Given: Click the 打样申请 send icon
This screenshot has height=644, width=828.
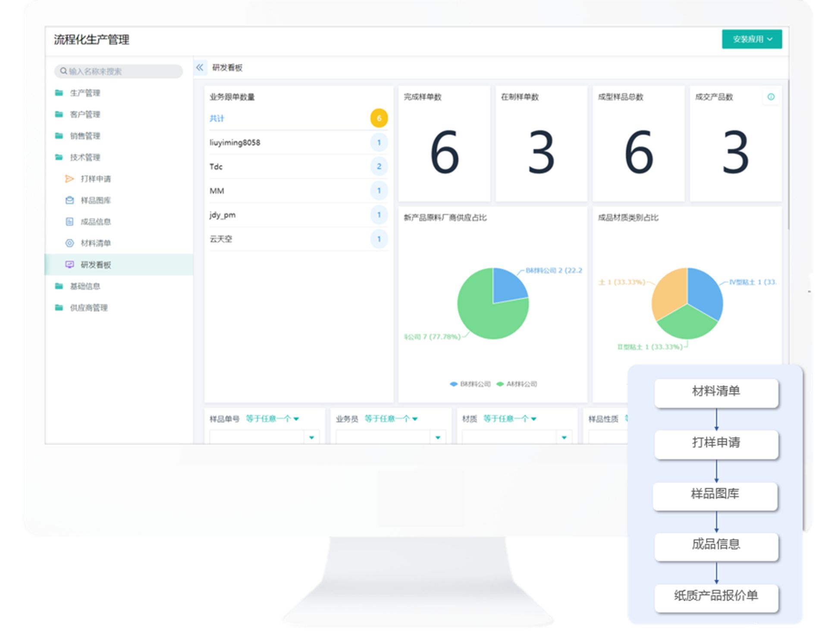Looking at the screenshot, I should click(x=69, y=179).
